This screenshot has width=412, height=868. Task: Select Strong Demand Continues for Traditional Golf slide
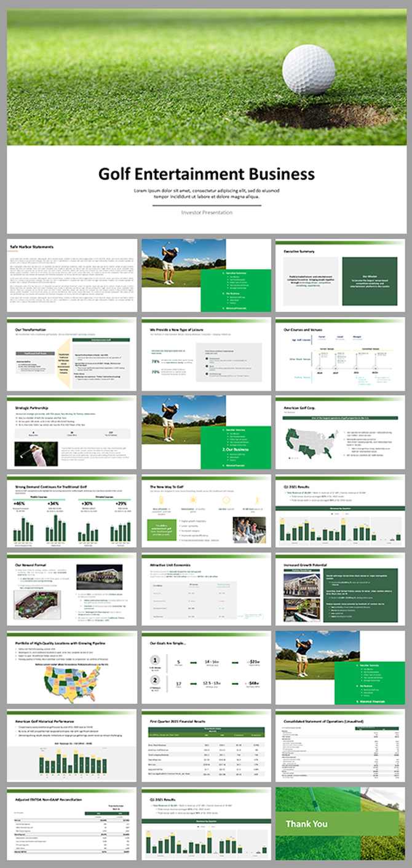point(72,511)
